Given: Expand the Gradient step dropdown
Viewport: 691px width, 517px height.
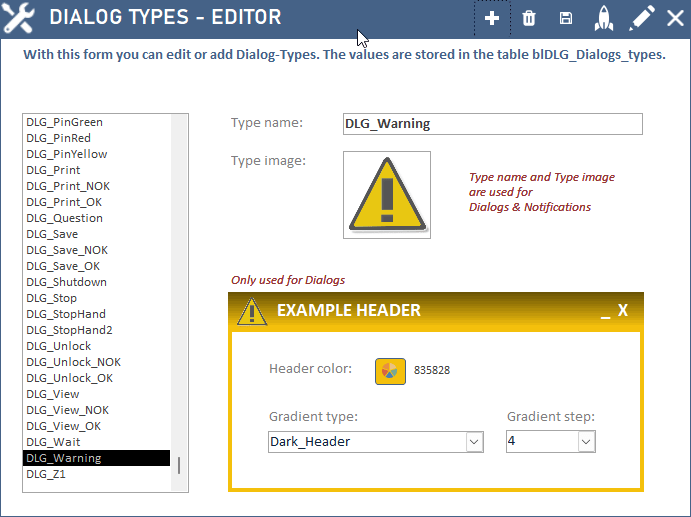Looking at the screenshot, I should 586,441.
